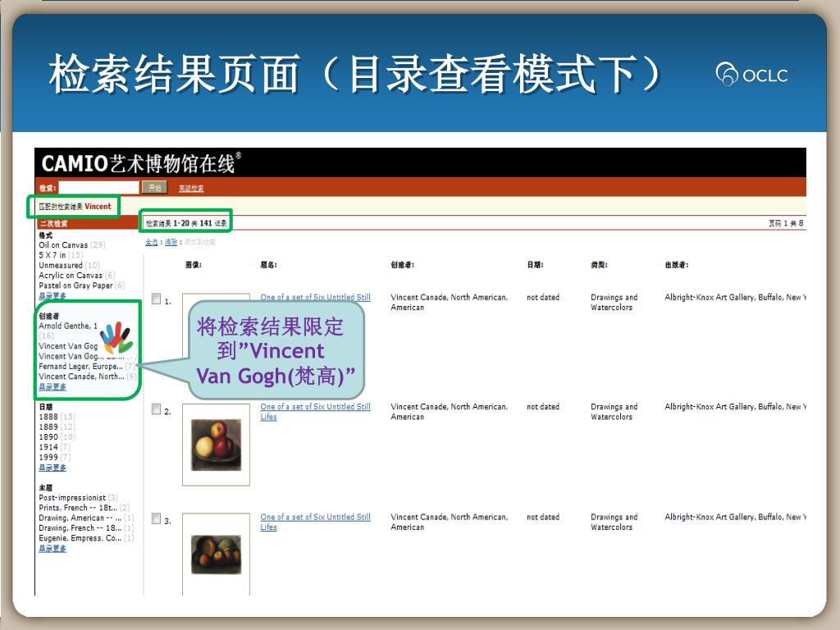The image size is (840, 630).
Task: Click the 题名 column header
Action: 268,265
